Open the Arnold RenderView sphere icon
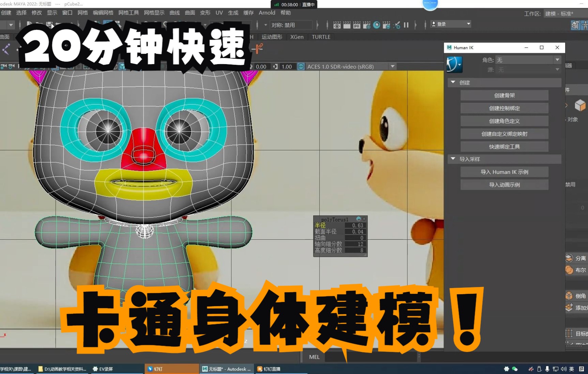 pos(376,25)
